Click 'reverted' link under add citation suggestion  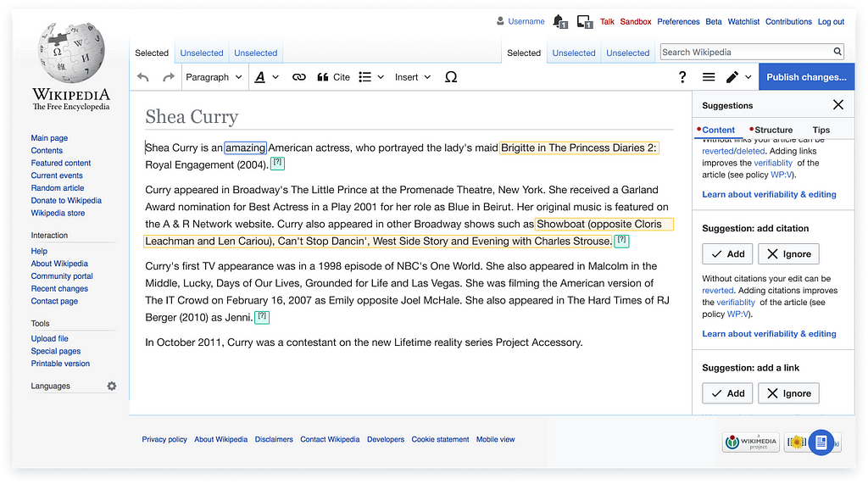717,290
